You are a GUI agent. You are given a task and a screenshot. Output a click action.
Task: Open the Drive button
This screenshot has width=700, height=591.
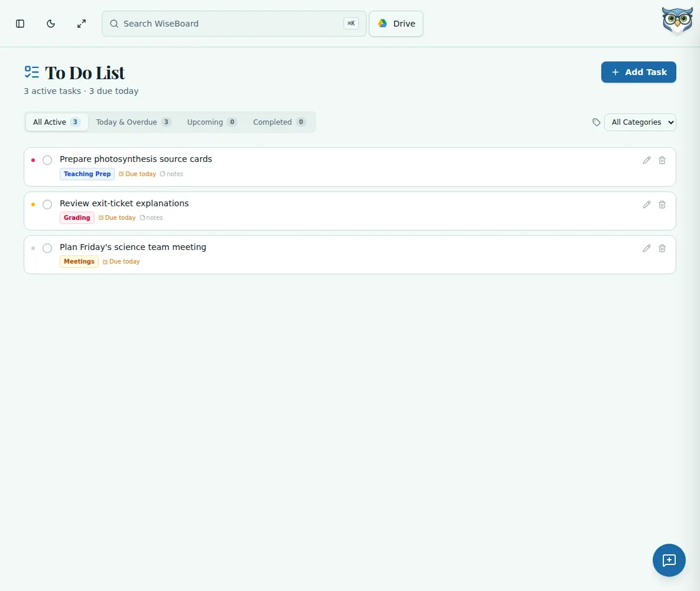pyautogui.click(x=396, y=24)
